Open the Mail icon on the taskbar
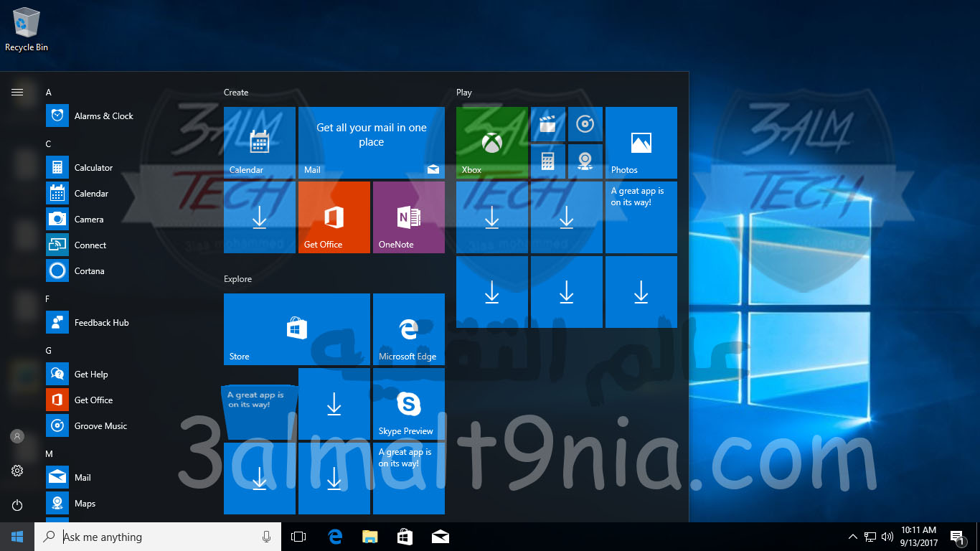The image size is (980, 551). (440, 537)
